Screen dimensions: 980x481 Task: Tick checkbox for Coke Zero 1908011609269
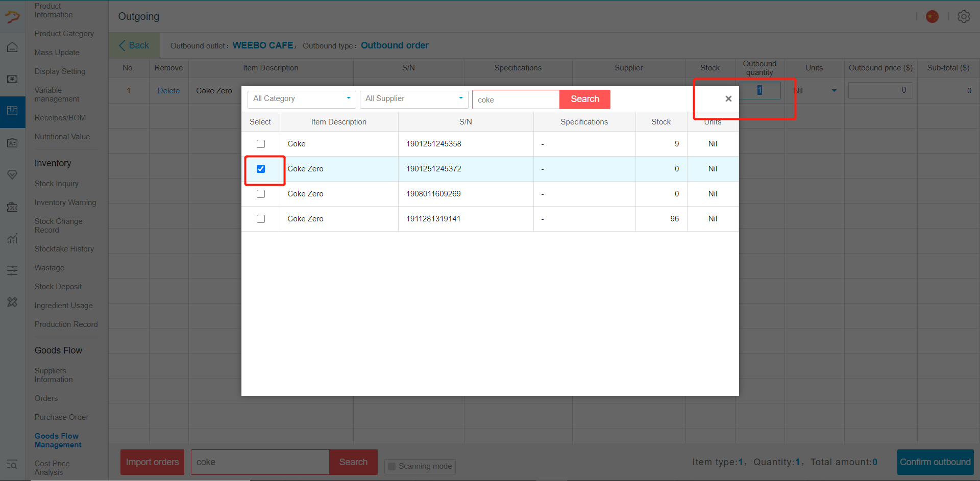261,194
